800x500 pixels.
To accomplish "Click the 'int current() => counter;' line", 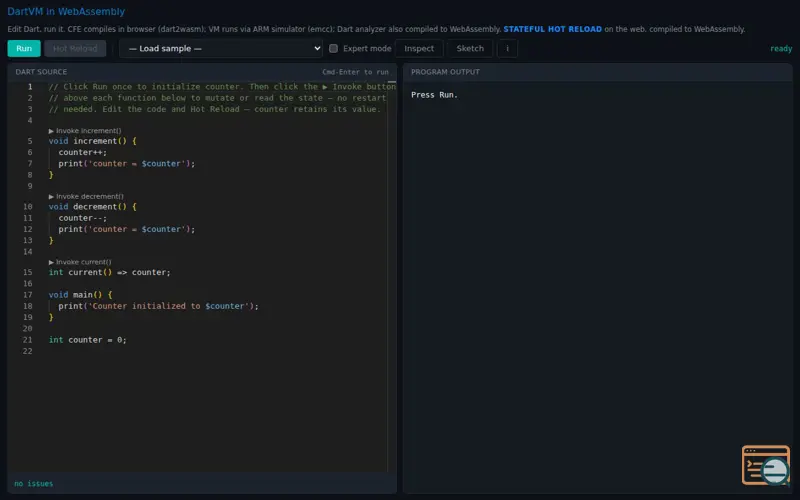I will (x=110, y=272).
